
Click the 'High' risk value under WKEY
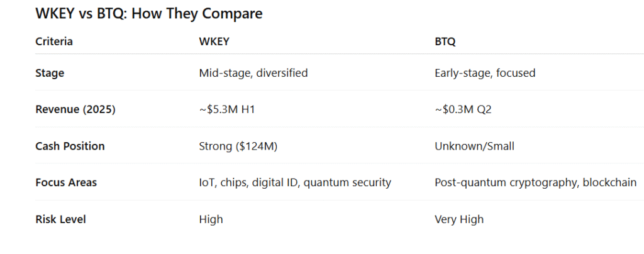tap(211, 219)
